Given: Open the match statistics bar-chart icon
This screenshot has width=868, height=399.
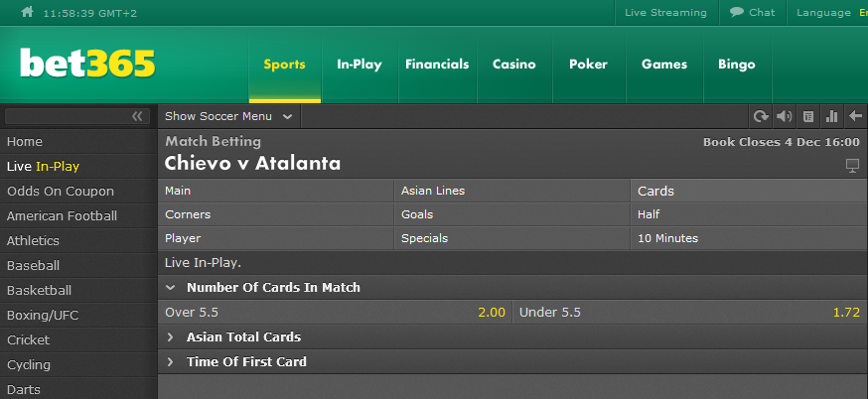Looking at the screenshot, I should pyautogui.click(x=831, y=116).
